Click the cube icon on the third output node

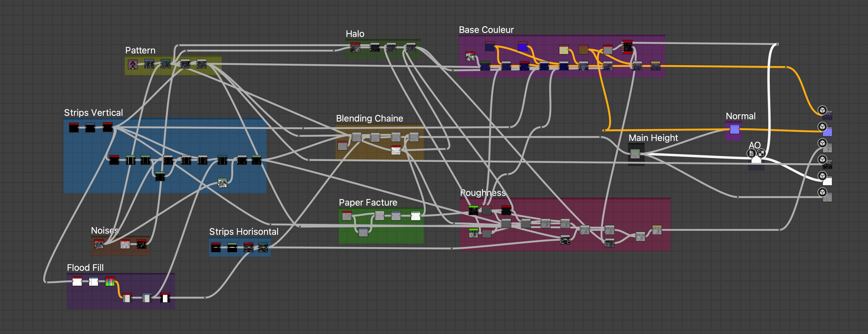(822, 143)
